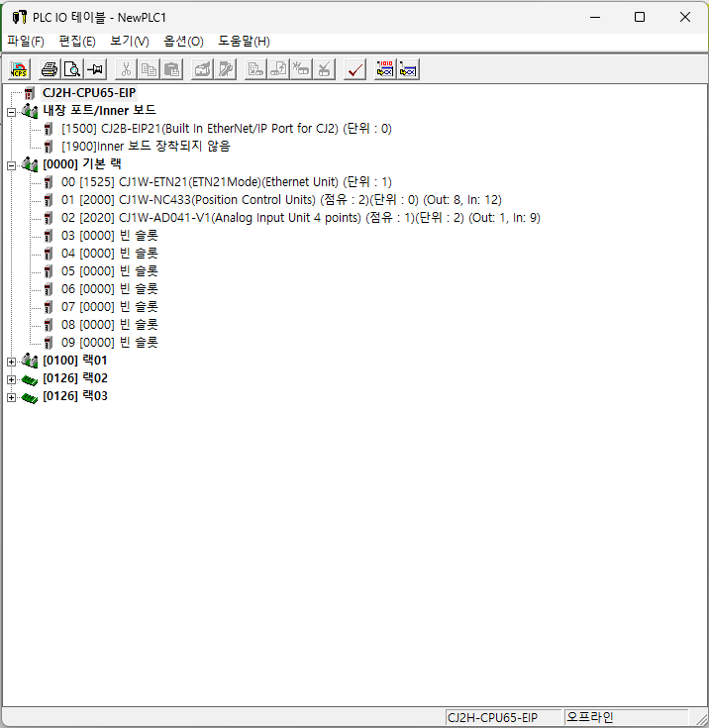The height and width of the screenshot is (728, 709).
Task: Open the 파일(F) menu
Action: click(x=26, y=42)
